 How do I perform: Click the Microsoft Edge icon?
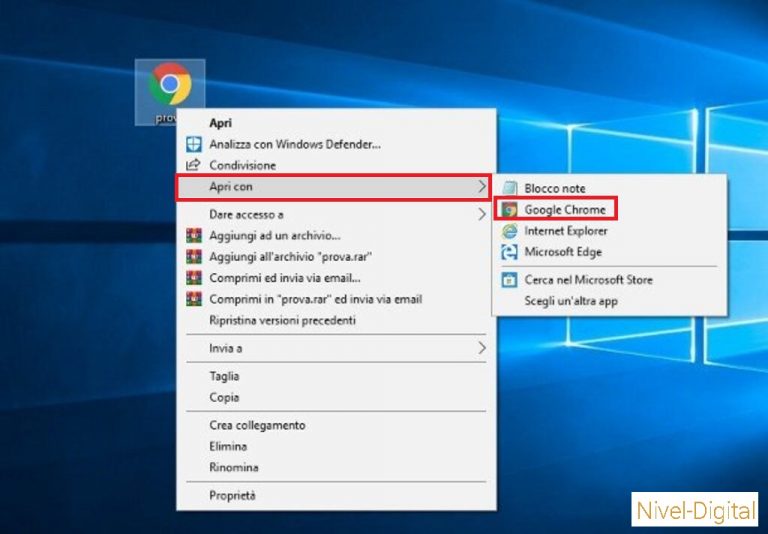point(510,252)
